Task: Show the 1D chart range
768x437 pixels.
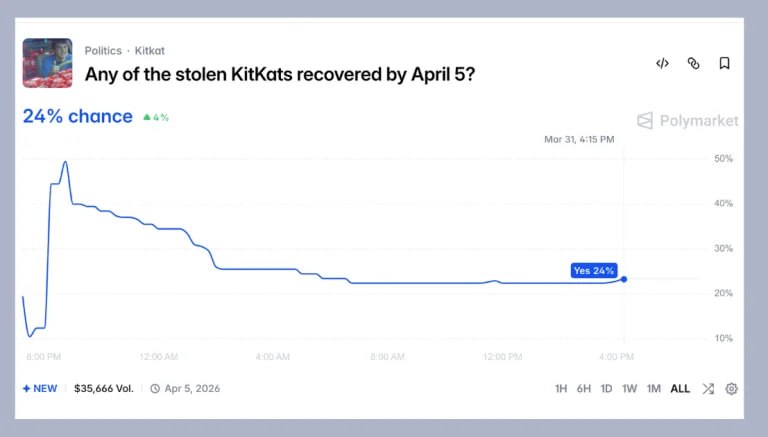Action: pyautogui.click(x=606, y=389)
